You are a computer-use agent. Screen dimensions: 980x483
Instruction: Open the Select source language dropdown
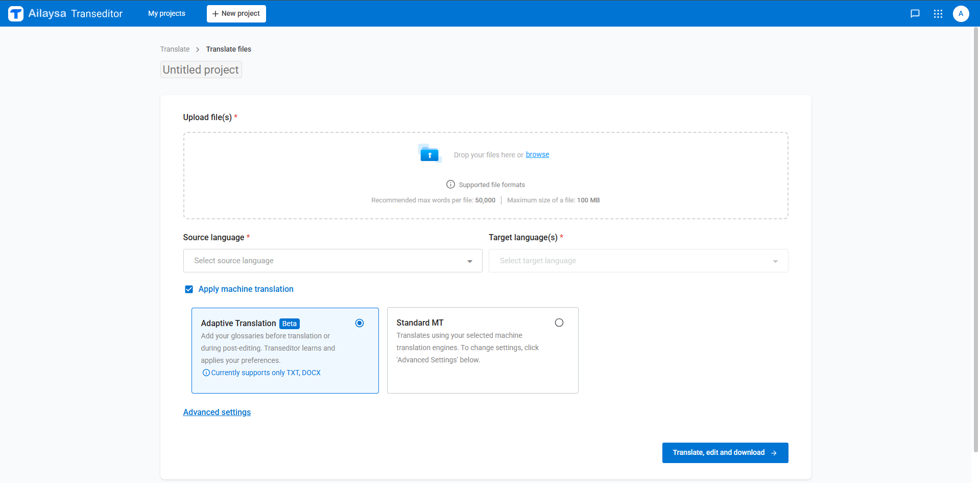332,261
